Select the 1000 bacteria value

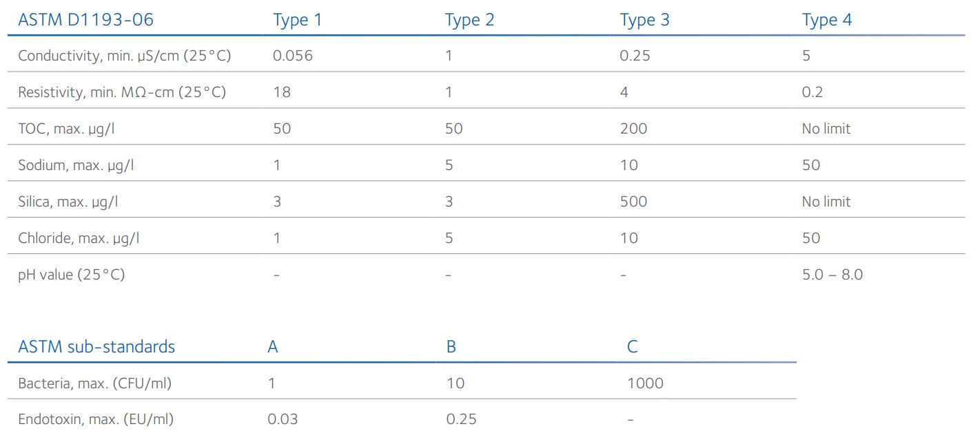pos(645,383)
